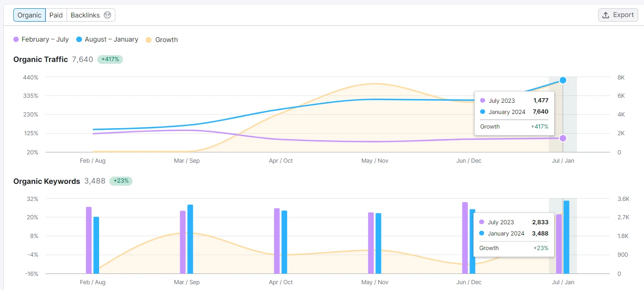Click the Feb / Aug label on traffic chart

coord(93,161)
